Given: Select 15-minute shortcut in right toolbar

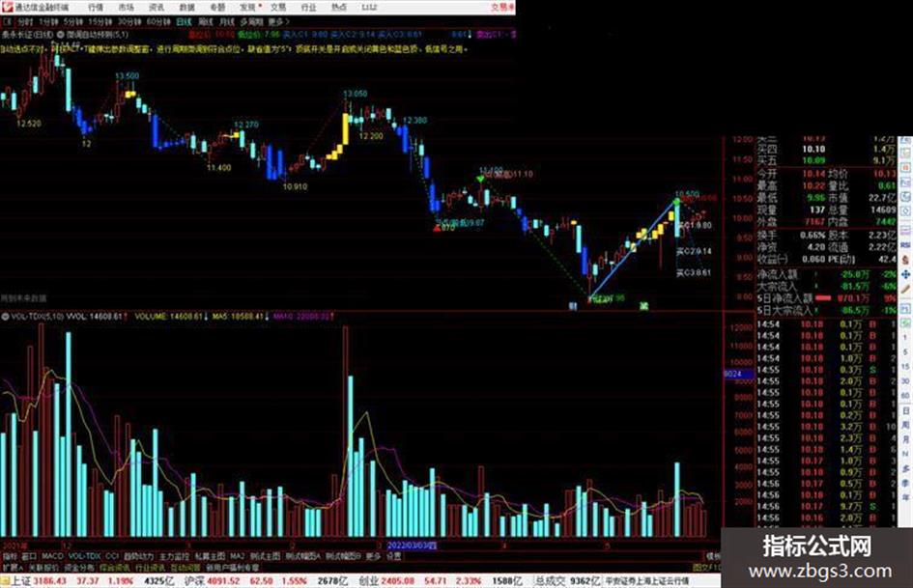Looking at the screenshot, I should coord(905,367).
